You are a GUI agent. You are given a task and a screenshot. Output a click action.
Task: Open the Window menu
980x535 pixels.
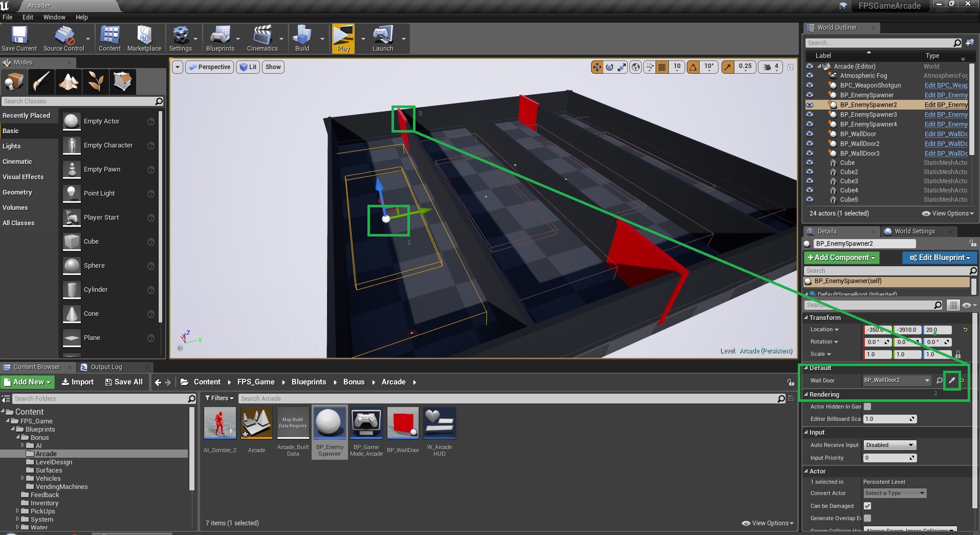pyautogui.click(x=54, y=17)
